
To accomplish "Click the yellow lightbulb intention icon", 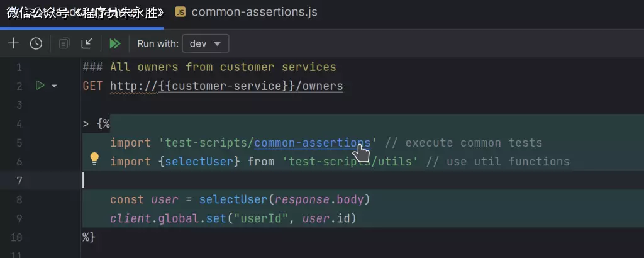I will coord(94,159).
